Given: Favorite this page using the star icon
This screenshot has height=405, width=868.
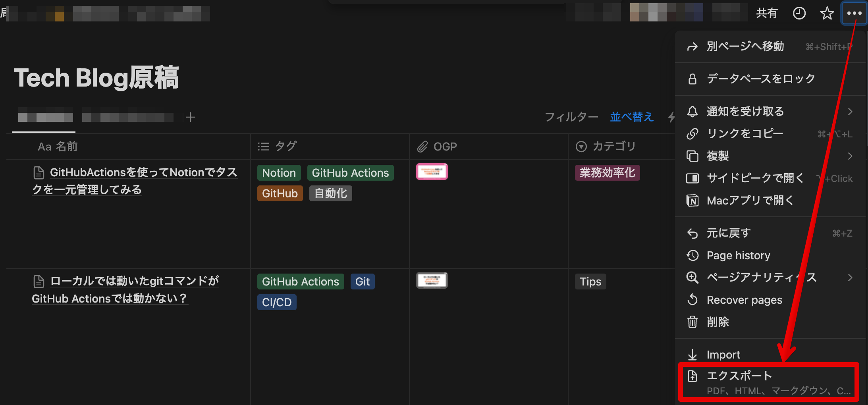Looking at the screenshot, I should (827, 13).
